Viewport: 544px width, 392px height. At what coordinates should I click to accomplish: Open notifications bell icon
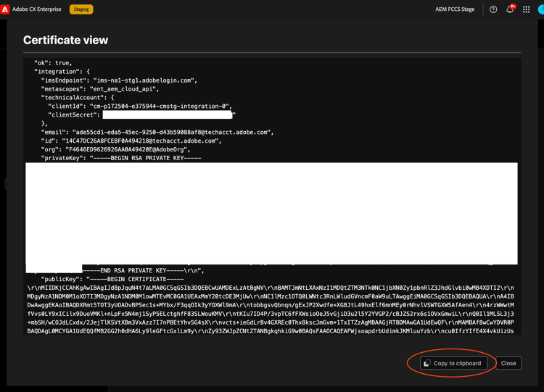point(510,9)
